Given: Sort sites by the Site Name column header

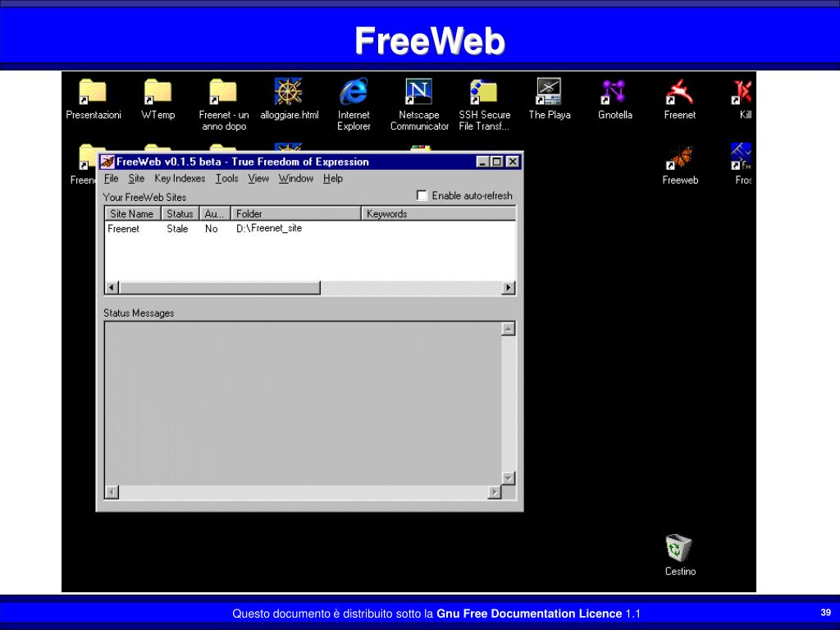Looking at the screenshot, I should [132, 214].
